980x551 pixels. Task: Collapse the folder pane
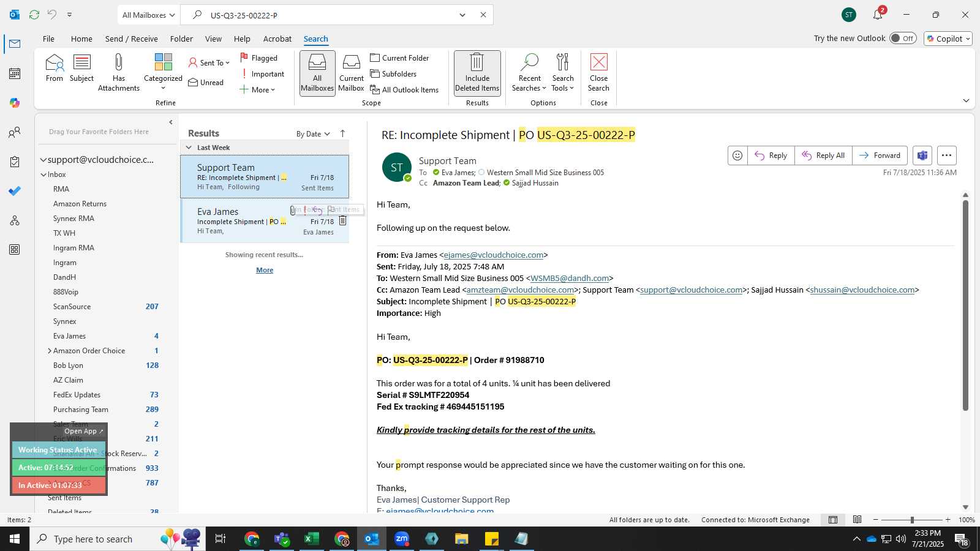tap(171, 122)
